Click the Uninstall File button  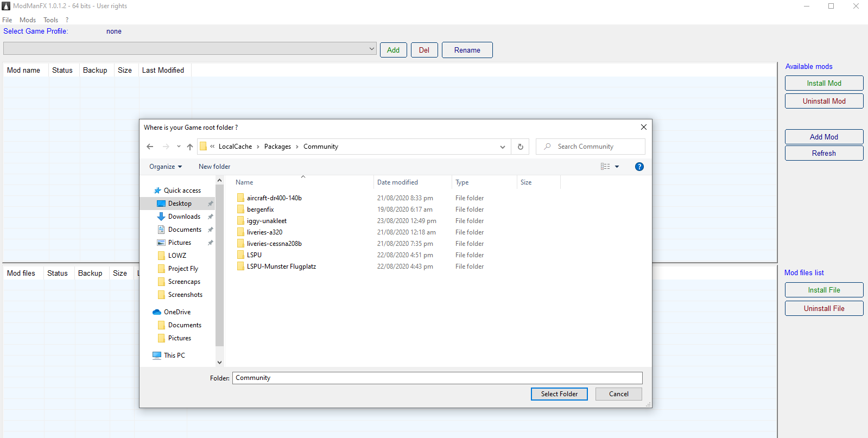click(x=824, y=308)
